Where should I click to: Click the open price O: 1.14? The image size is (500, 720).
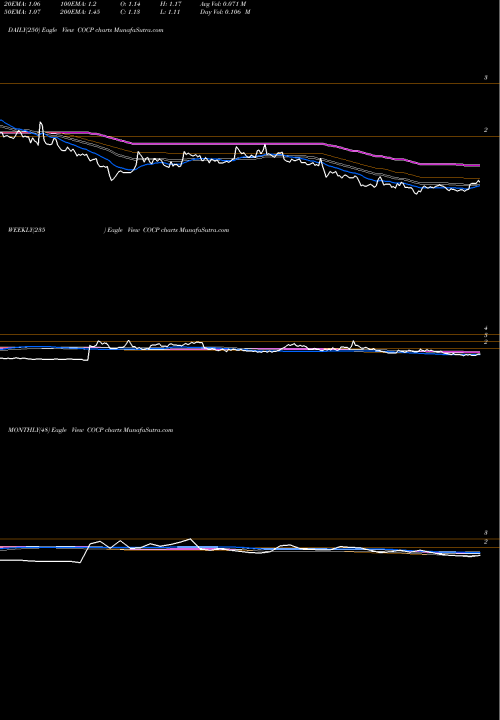click(130, 4)
